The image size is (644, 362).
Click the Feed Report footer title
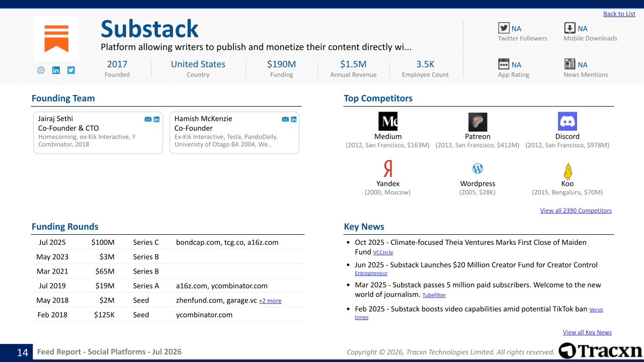pyautogui.click(x=109, y=352)
